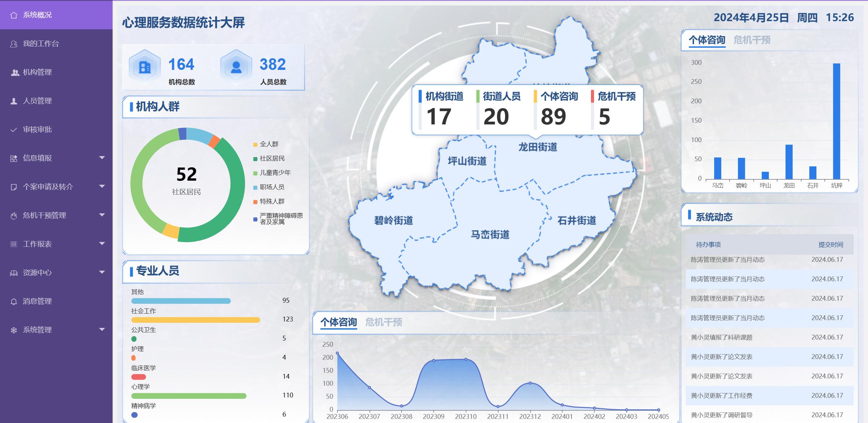The image size is (868, 423).
Task: Select 碧岭街道 region on the map
Action: [x=393, y=221]
